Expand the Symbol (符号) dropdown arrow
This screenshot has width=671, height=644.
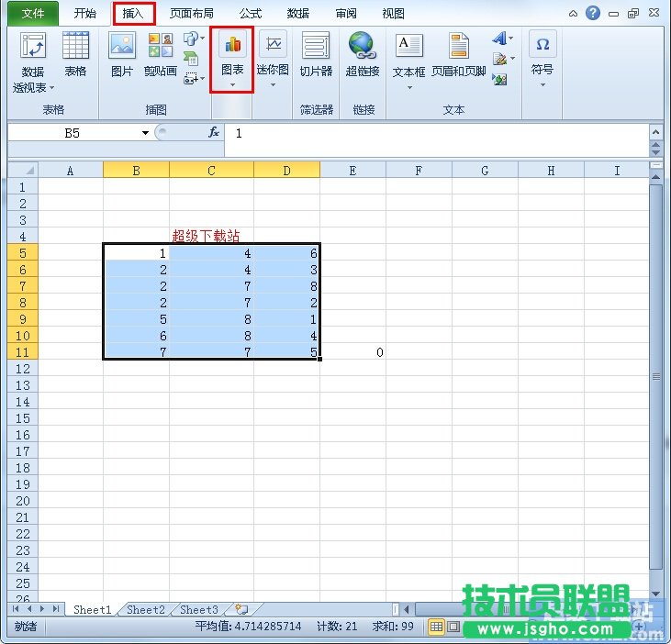(x=542, y=84)
